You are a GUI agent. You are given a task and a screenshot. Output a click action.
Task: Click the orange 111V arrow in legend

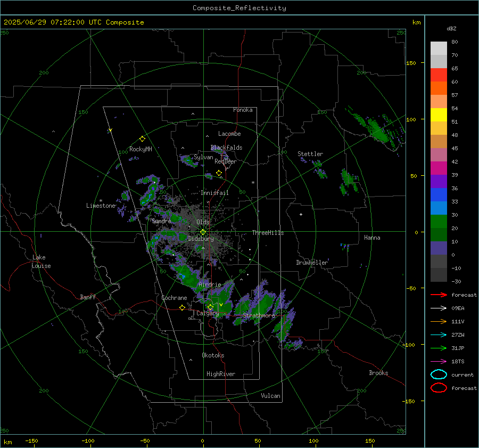439,321
